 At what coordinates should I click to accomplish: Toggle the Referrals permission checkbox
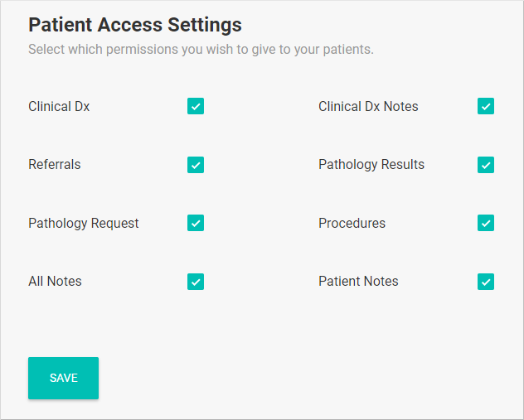196,165
